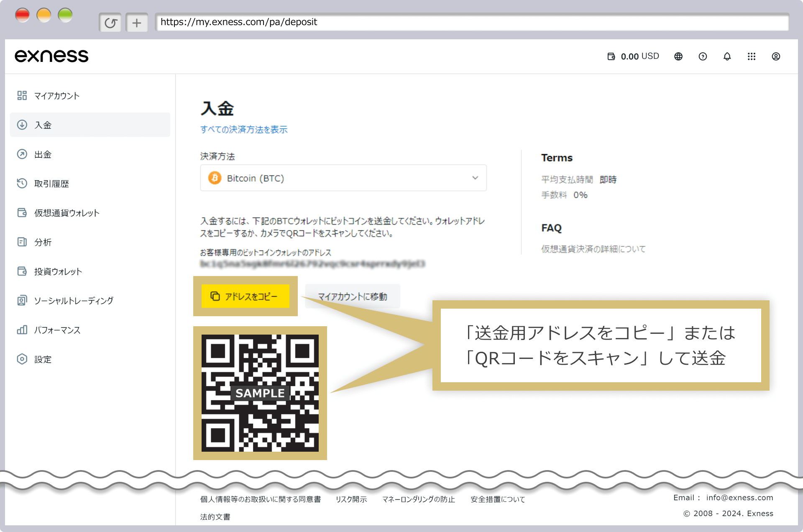
Task: Click the 投資ウォレット wallet icon
Action: (22, 271)
